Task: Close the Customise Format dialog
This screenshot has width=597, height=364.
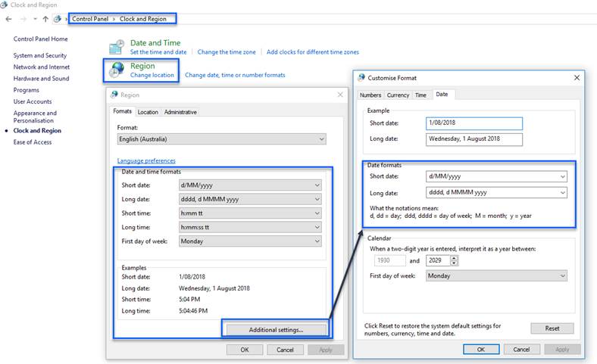Action: (577, 78)
